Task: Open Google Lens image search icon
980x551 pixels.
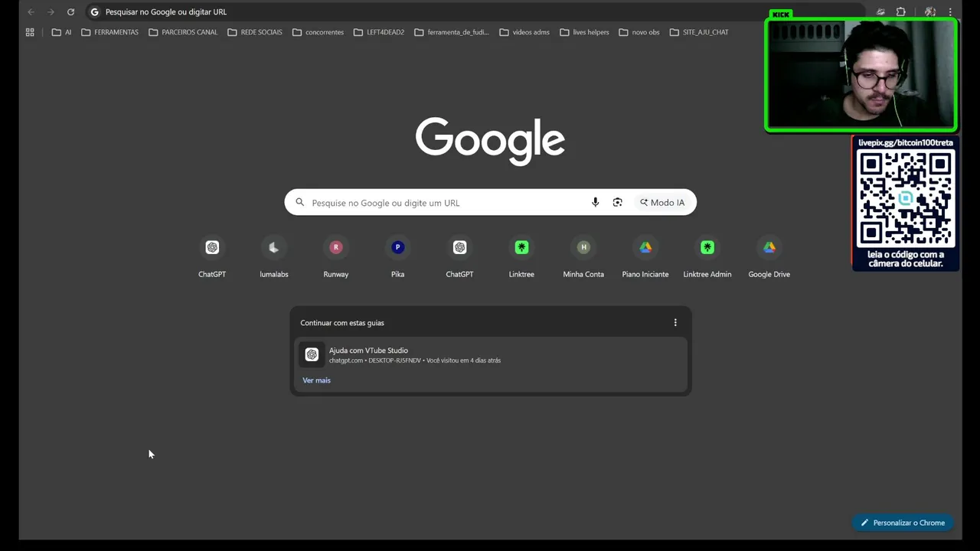Action: tap(617, 203)
